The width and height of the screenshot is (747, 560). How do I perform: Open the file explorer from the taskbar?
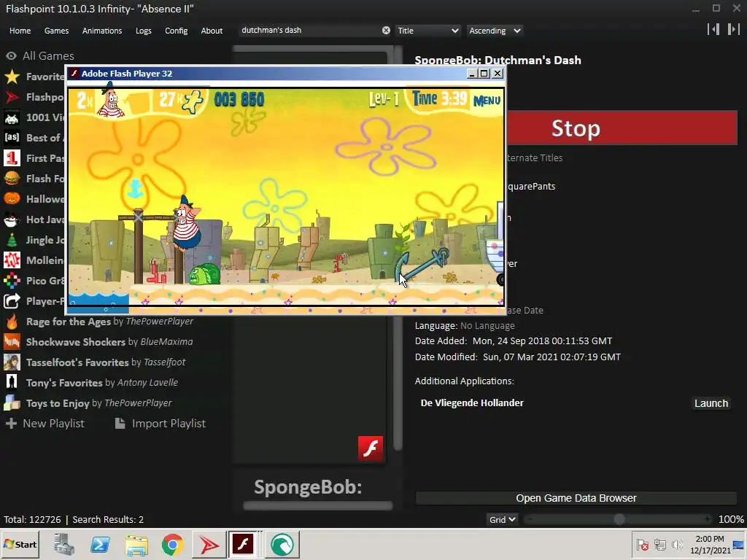click(136, 544)
